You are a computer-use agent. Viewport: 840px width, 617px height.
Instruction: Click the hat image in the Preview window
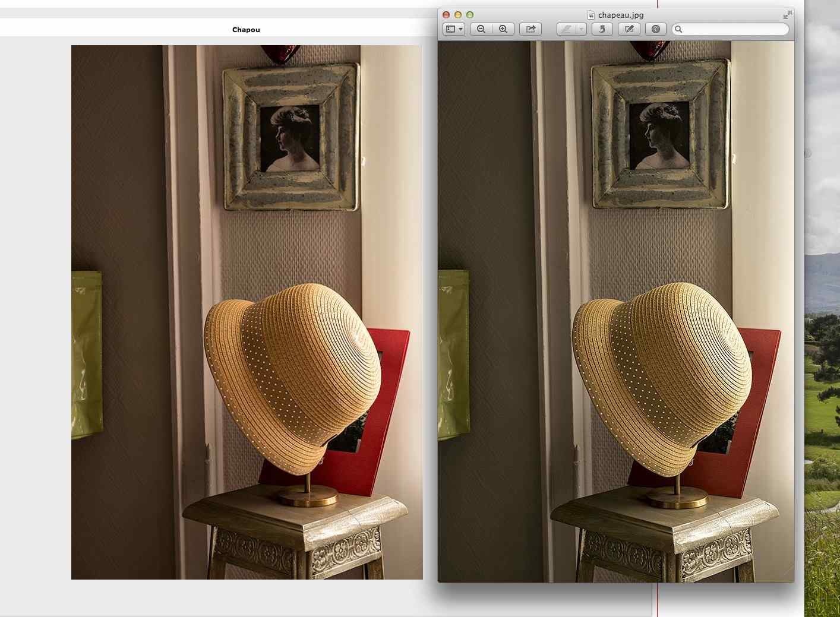click(x=616, y=312)
